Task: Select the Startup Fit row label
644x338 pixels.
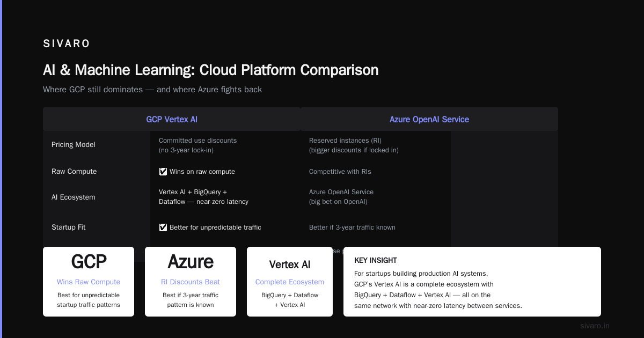Action: point(69,227)
